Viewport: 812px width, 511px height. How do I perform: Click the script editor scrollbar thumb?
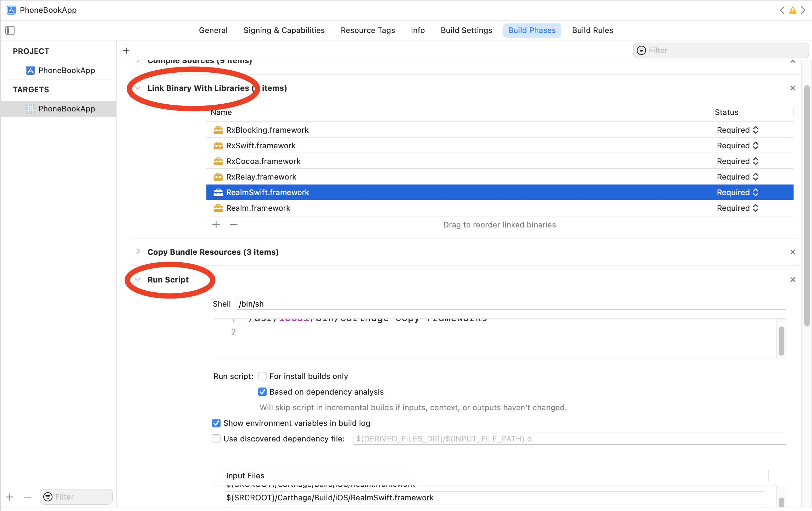781,341
